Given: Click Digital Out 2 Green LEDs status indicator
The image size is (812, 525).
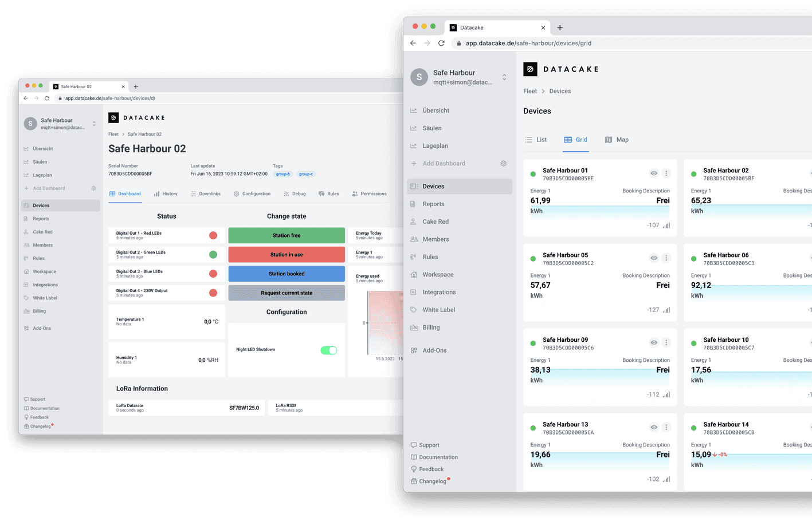Looking at the screenshot, I should (213, 255).
